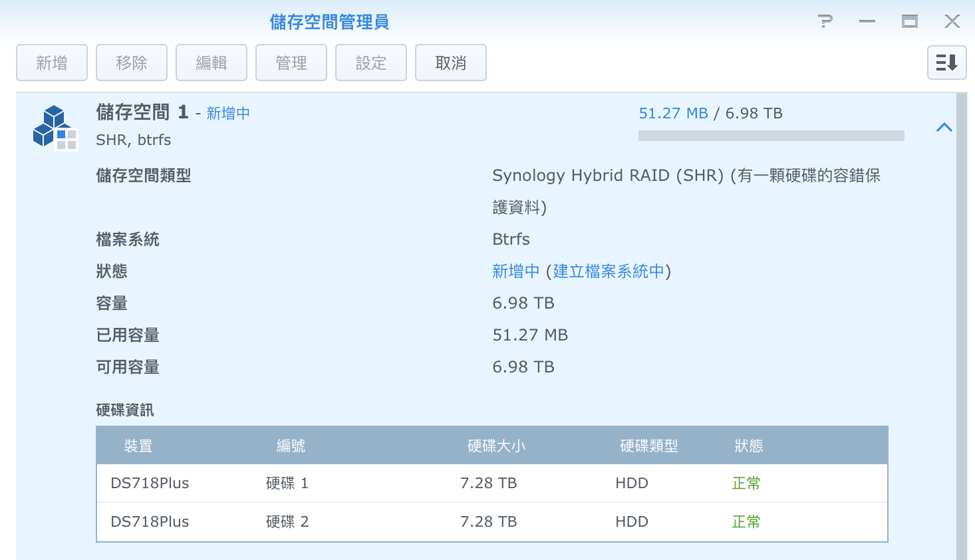Screen dimensions: 975x560
Task: Minimize the storage manager window
Action: (x=867, y=22)
